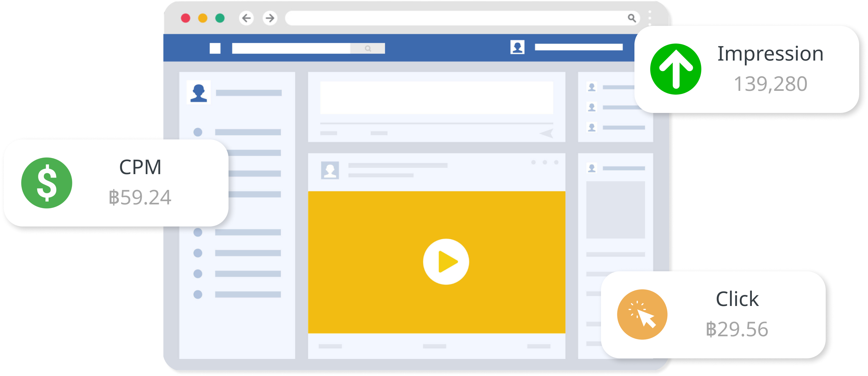Click the orange cursor Click icon

click(x=642, y=314)
